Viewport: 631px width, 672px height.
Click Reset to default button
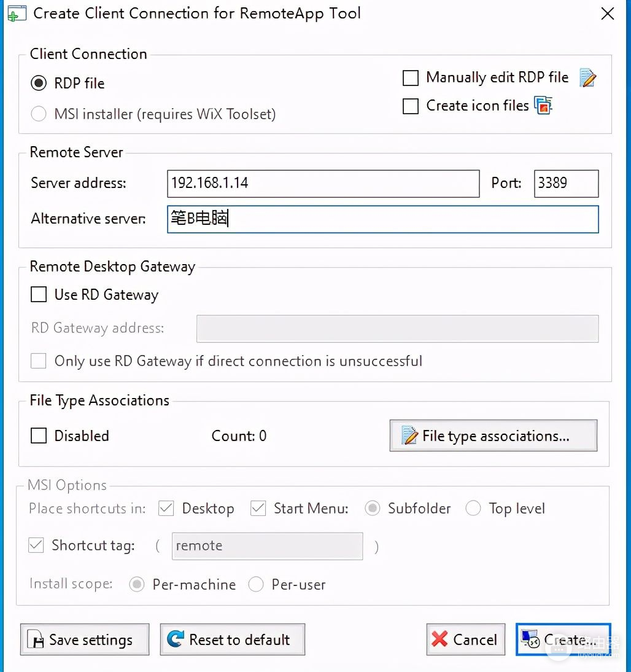tap(232, 639)
